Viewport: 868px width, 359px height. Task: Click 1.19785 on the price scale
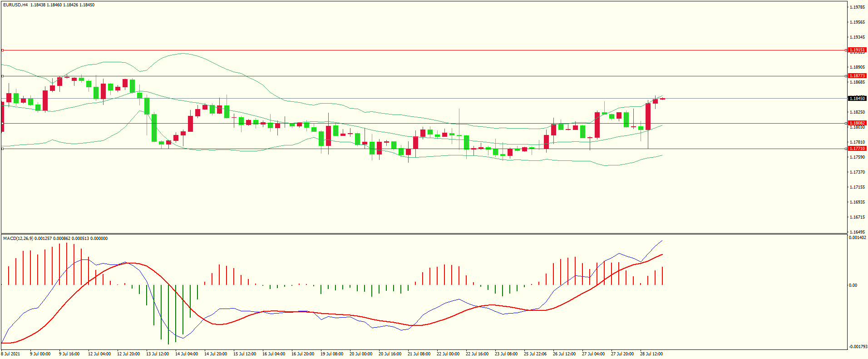857,7
